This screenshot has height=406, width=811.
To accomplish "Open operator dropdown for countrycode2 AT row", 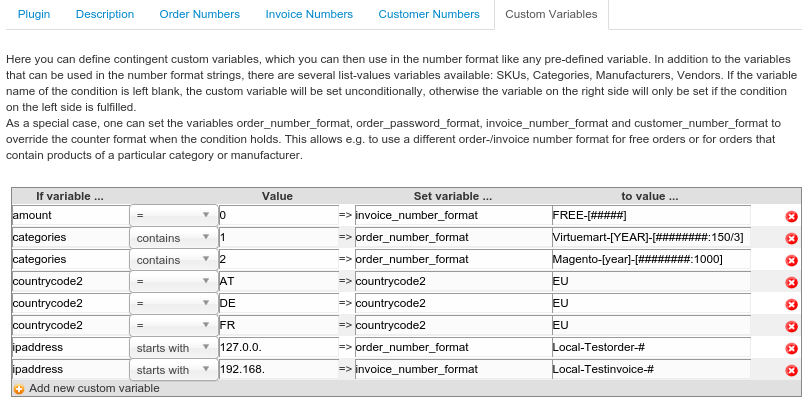I will coord(172,281).
